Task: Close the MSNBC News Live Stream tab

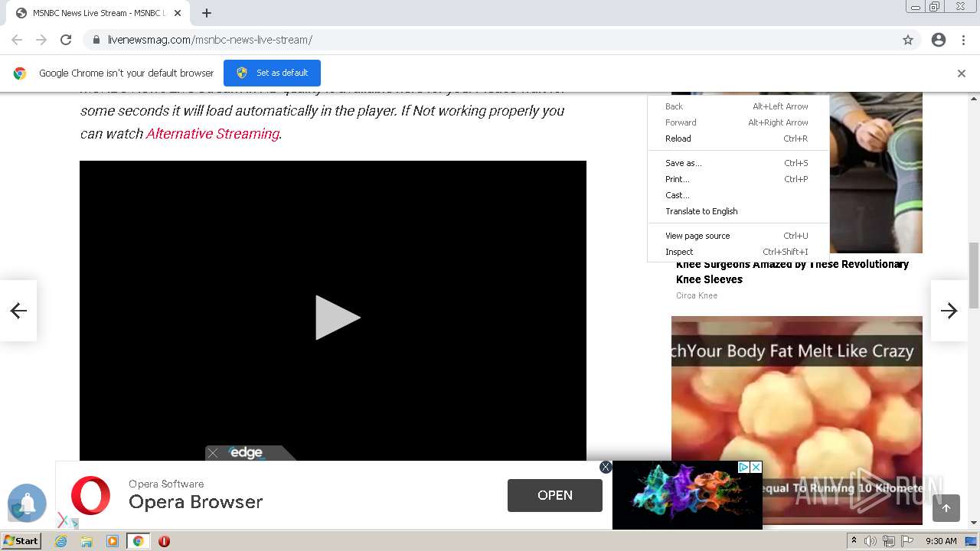Action: (177, 13)
